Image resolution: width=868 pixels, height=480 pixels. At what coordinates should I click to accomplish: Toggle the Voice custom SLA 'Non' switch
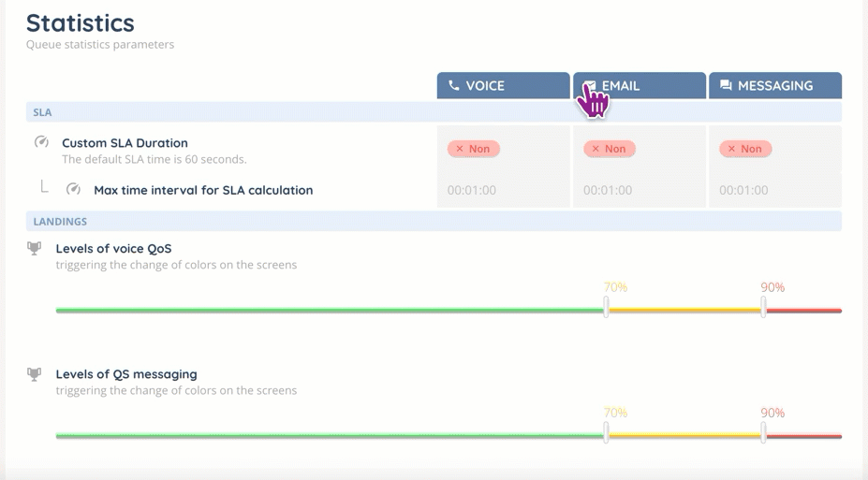[473, 149]
